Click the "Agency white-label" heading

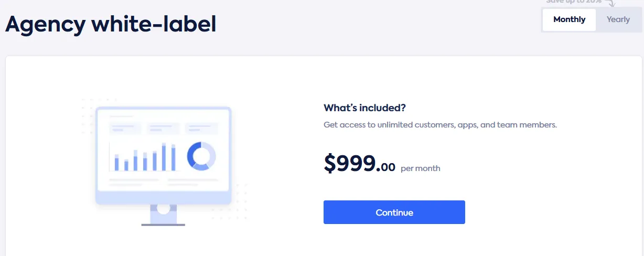(x=111, y=24)
